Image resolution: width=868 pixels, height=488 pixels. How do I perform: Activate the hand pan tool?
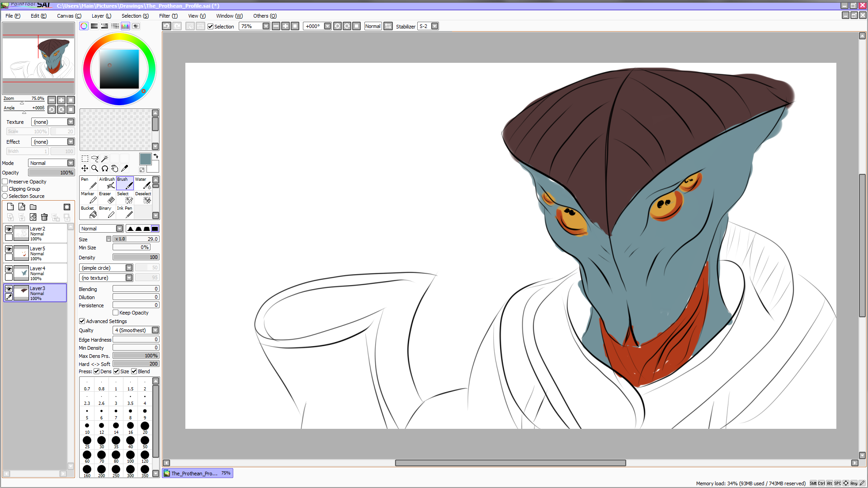[x=114, y=169]
